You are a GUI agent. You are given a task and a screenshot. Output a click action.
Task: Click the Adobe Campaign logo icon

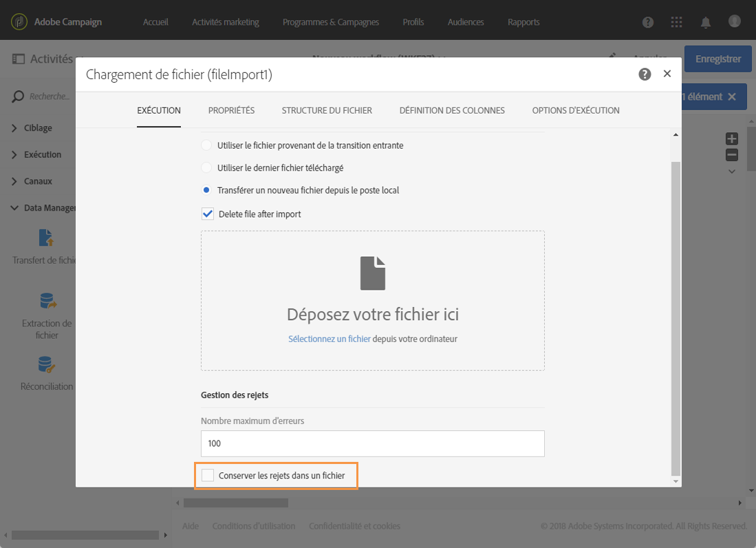tap(19, 22)
